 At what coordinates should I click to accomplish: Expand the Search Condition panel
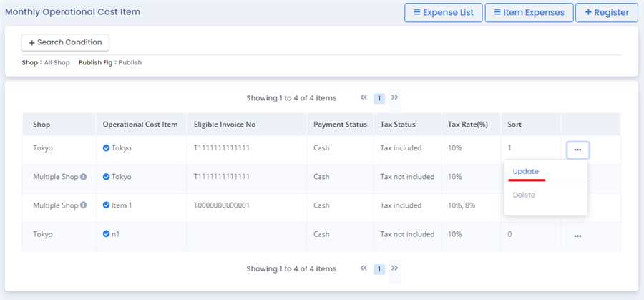click(65, 42)
